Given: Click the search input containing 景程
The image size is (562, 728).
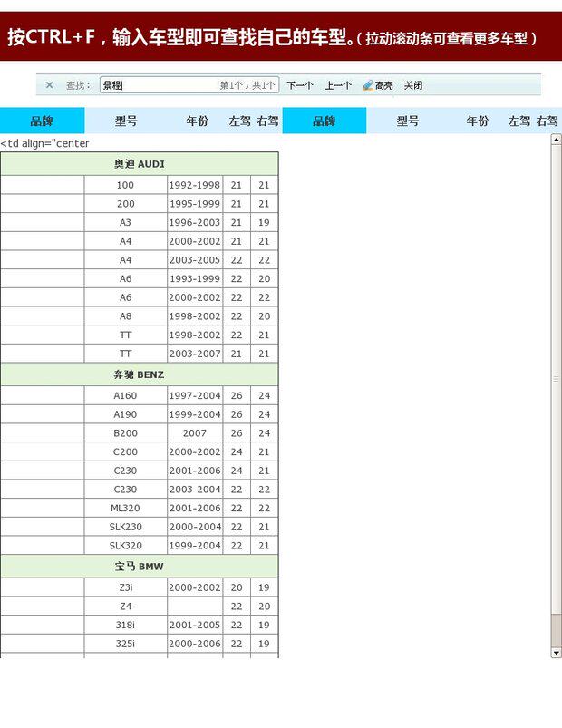Looking at the screenshot, I should coord(189,85).
